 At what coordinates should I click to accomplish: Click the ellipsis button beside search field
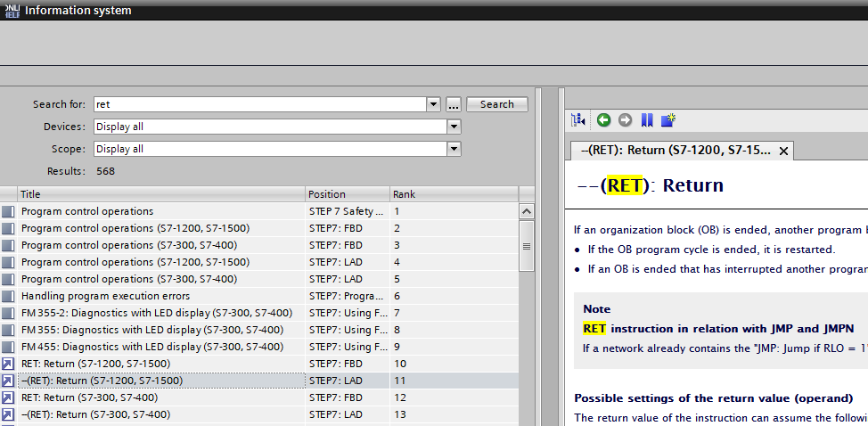pyautogui.click(x=454, y=104)
